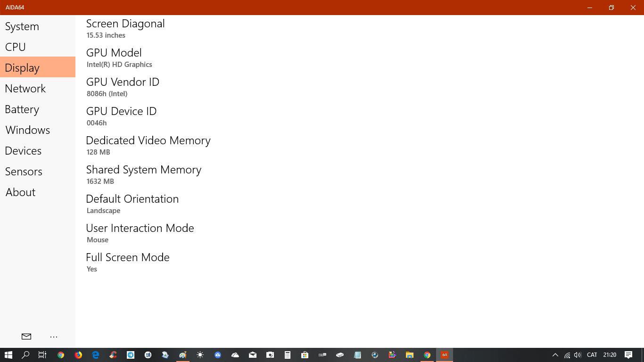This screenshot has width=644, height=362.
Task: Click the taskbar Search magnifier icon
Action: pos(26,355)
